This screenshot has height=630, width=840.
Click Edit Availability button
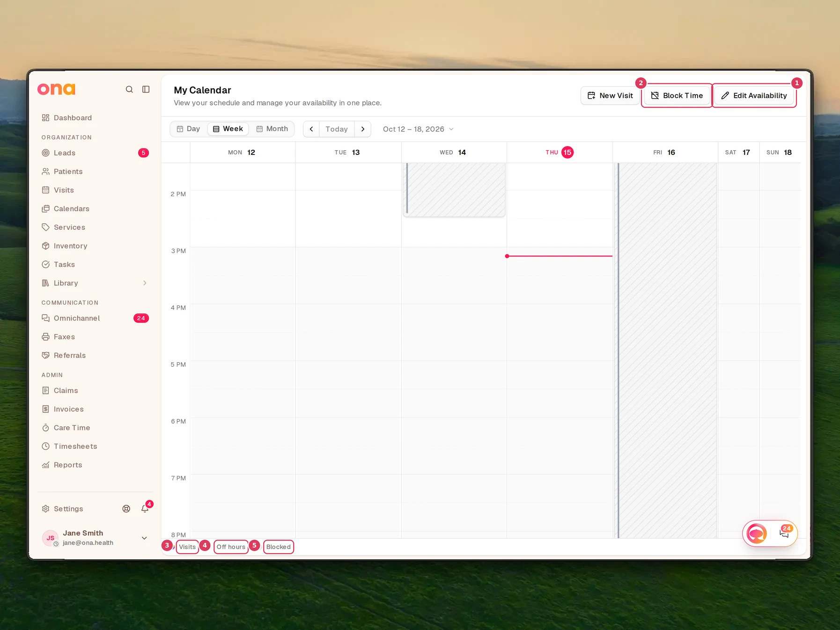754,95
